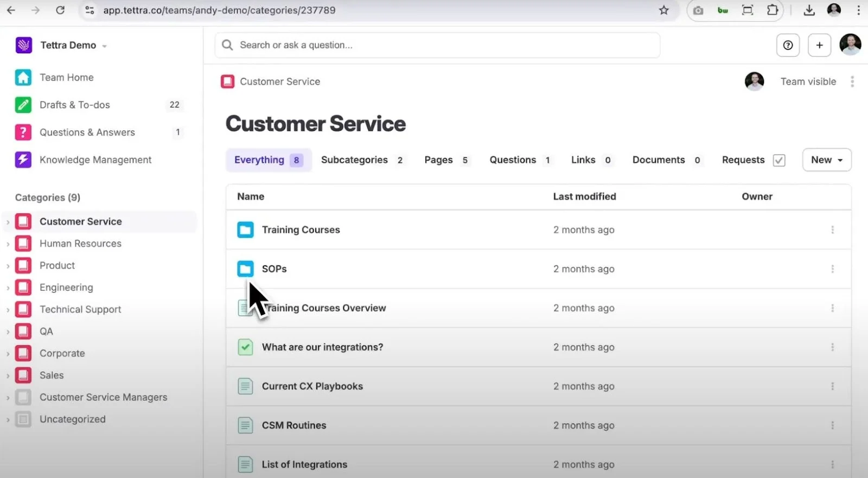Expand the Human Resources category
868x478 pixels.
(8, 244)
